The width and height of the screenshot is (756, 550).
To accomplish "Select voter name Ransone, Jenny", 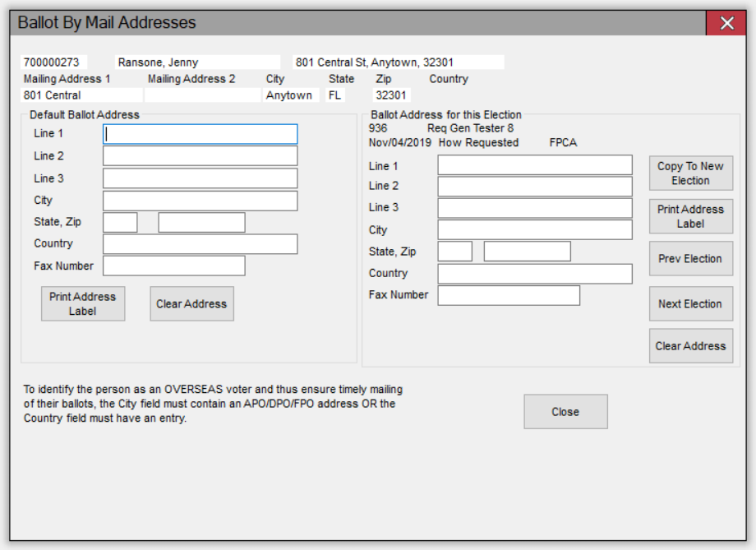I will [x=198, y=62].
